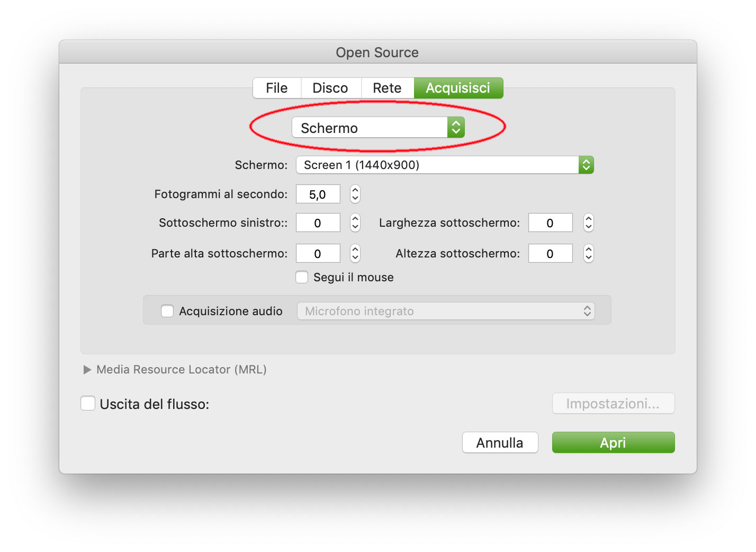Click the Acquisisci tab
The image size is (756, 552).
pos(458,88)
